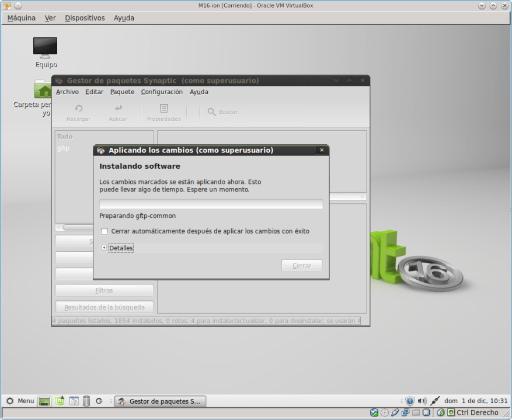Click the USB devices icon in the VirtualBox status bar
512x420 pixels.
click(x=395, y=411)
